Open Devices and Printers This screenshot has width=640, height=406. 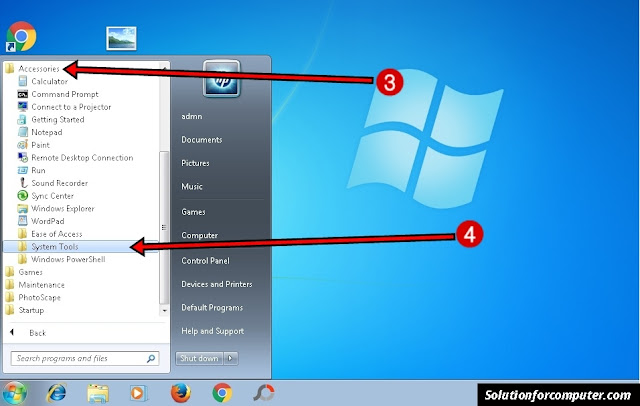tap(217, 284)
